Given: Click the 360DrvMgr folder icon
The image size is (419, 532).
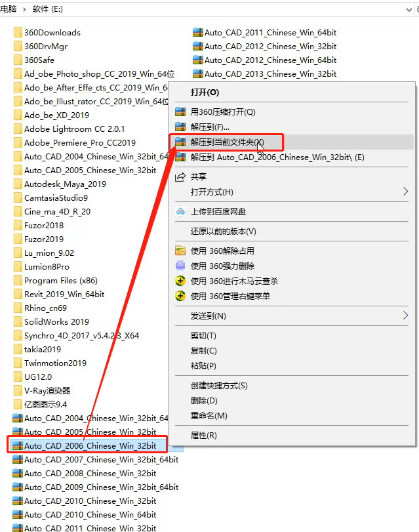Looking at the screenshot, I should (18, 46).
